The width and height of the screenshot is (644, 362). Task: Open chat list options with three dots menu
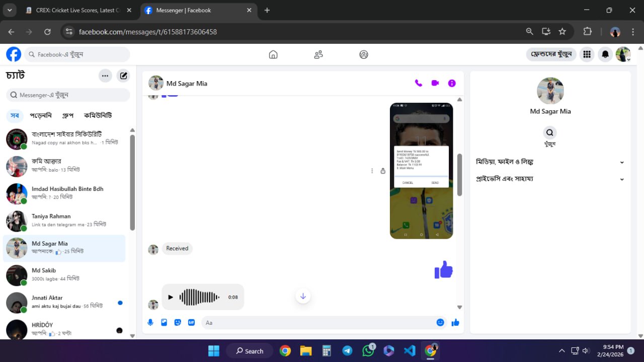pyautogui.click(x=105, y=76)
